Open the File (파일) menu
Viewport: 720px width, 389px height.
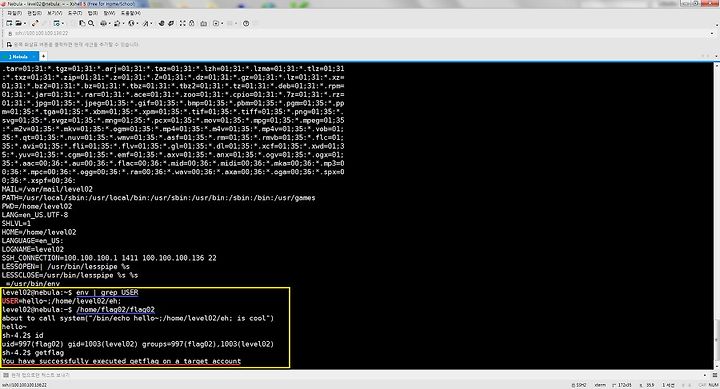tap(14, 13)
